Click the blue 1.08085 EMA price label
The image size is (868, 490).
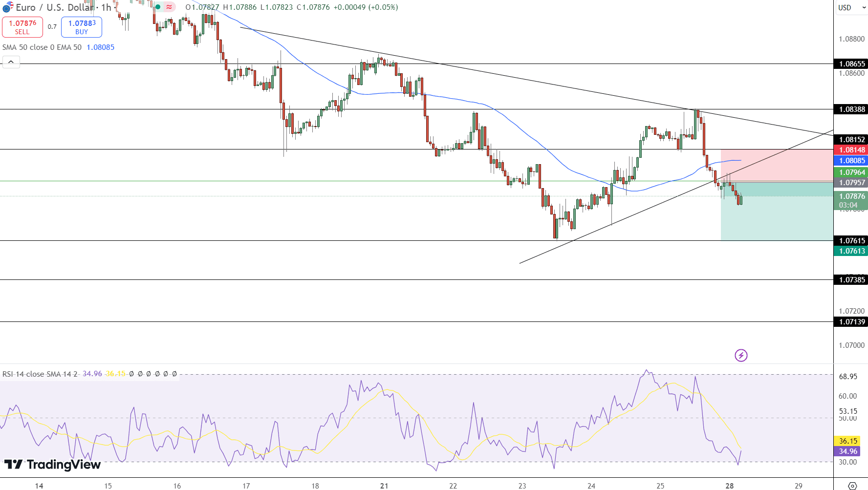coord(851,161)
